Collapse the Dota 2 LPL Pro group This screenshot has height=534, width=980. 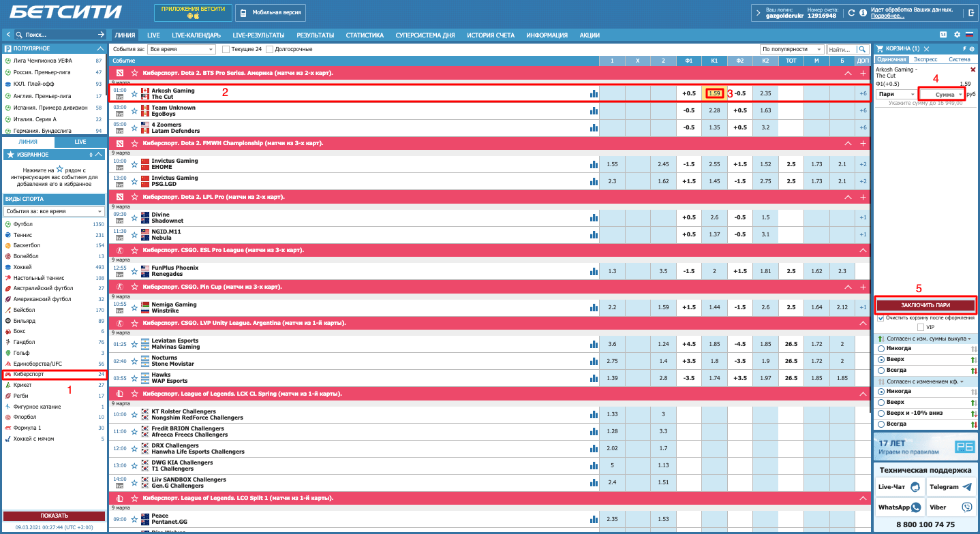848,197
